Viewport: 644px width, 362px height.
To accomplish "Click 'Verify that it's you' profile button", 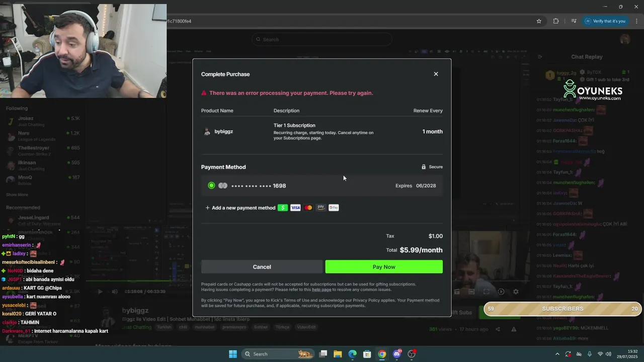I will (605, 21).
